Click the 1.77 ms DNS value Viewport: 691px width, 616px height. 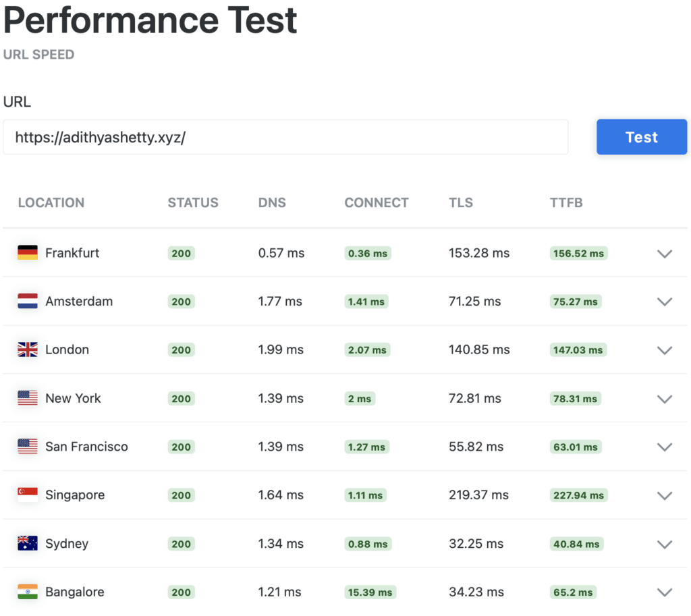click(280, 302)
